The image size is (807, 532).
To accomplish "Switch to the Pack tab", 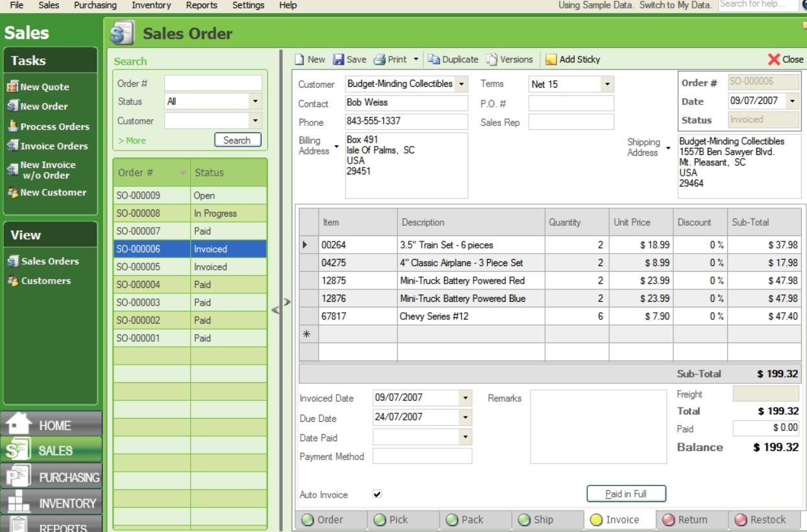I will point(476,520).
